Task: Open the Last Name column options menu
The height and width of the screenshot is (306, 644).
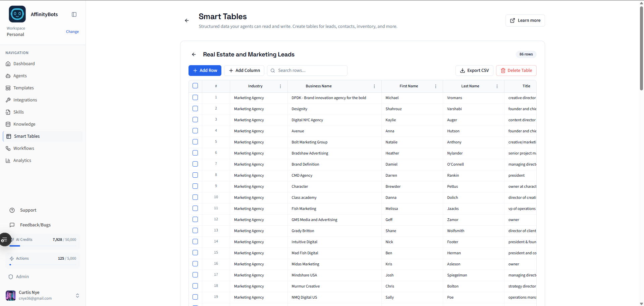Action: click(497, 86)
